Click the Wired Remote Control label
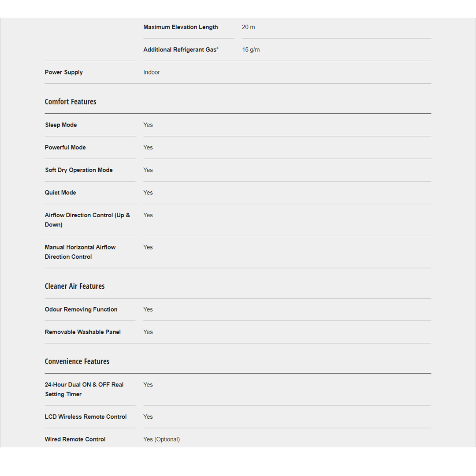Image resolution: width=476 pixels, height=476 pixels. pyautogui.click(x=75, y=439)
